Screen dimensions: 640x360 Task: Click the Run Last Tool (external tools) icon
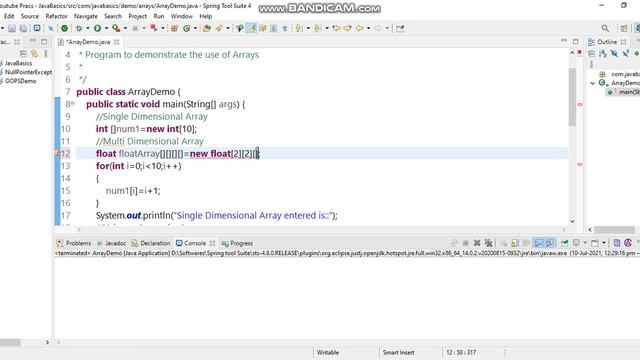coord(116,28)
